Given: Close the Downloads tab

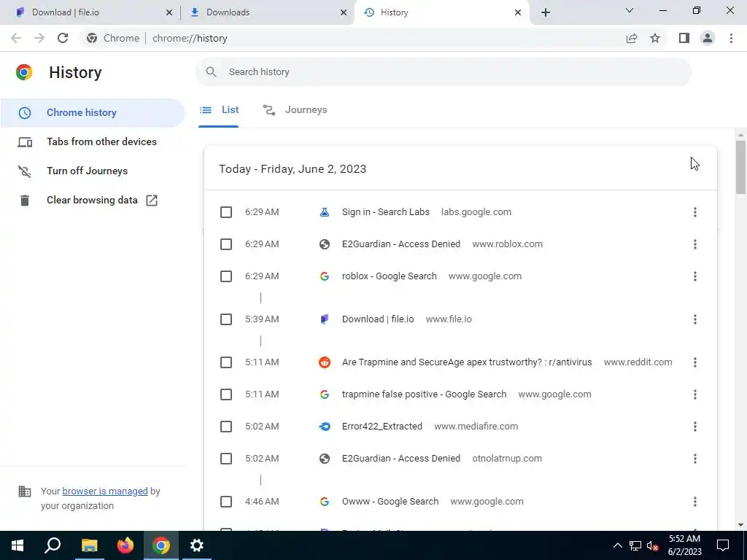Looking at the screenshot, I should click(344, 12).
